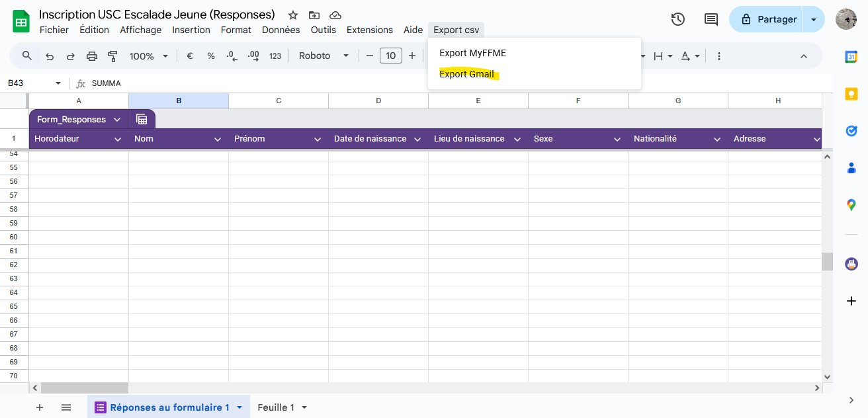Open the Roboto font dropdown
The height and width of the screenshot is (418, 868).
click(x=324, y=56)
